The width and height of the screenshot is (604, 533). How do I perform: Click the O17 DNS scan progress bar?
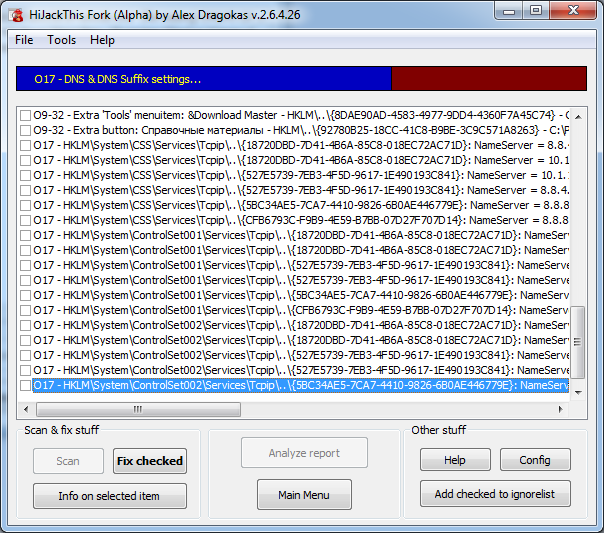(x=301, y=79)
